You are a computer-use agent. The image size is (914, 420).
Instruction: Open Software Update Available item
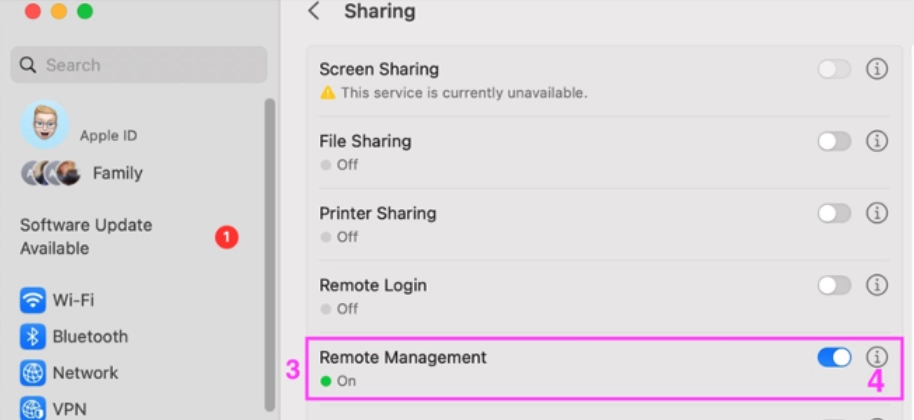86,236
